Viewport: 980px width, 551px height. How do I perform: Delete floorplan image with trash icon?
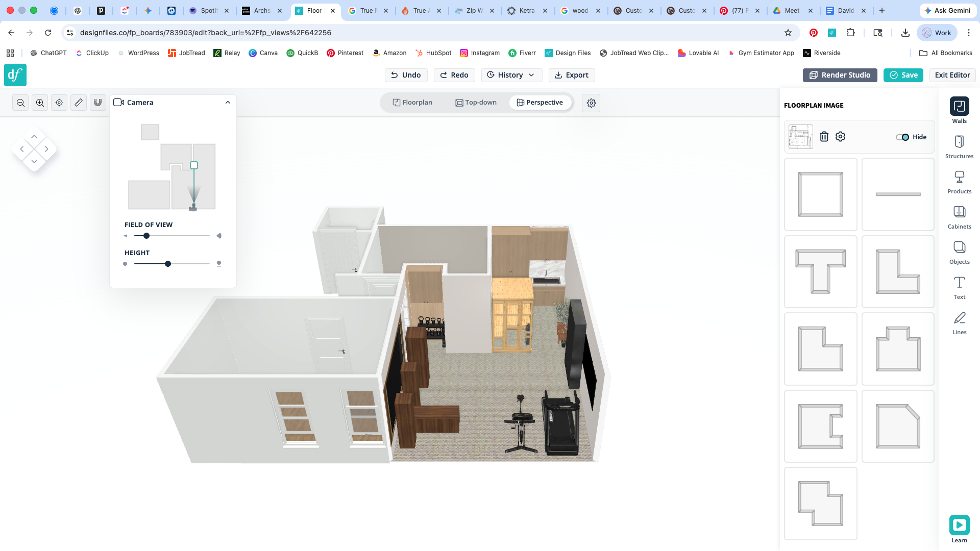tap(824, 137)
